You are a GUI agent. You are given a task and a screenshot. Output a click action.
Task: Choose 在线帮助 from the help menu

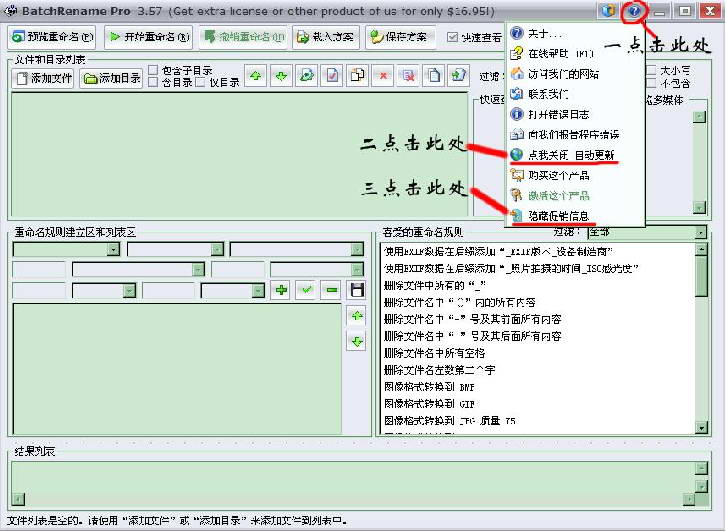[575, 54]
